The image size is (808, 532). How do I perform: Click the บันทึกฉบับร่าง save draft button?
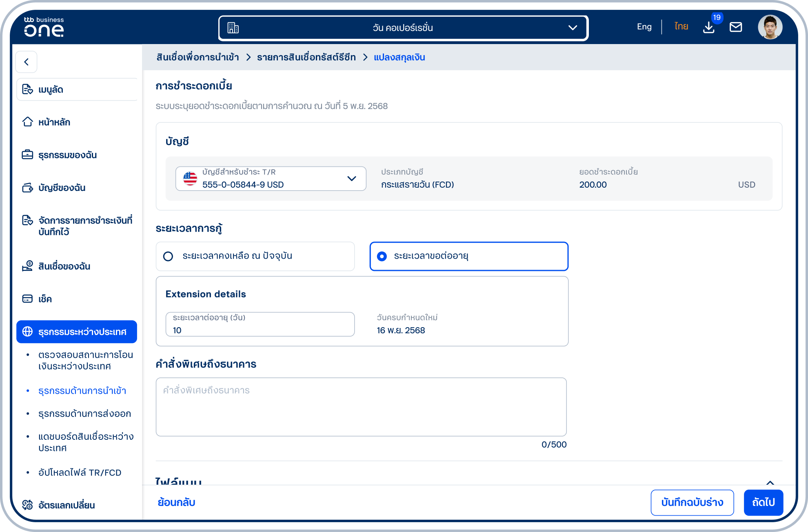point(692,503)
